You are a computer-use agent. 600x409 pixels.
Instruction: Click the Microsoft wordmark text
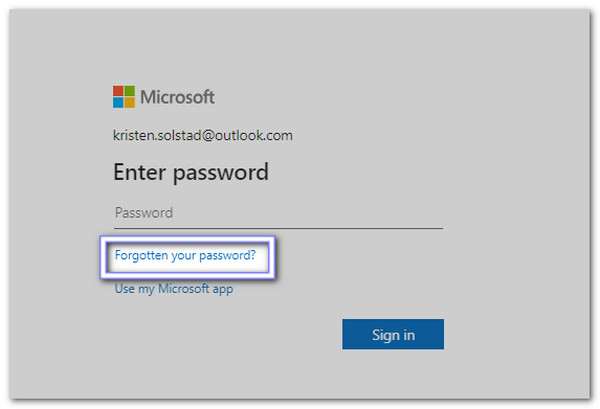pos(177,97)
